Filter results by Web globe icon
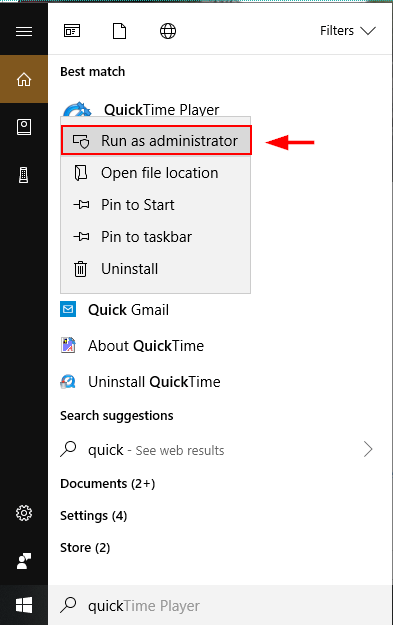Image resolution: width=393 pixels, height=625 pixels. coord(168,31)
